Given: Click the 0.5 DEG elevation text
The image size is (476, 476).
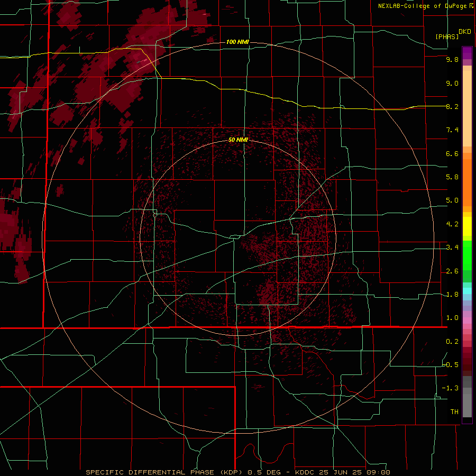Looking at the screenshot, I should (265, 472).
